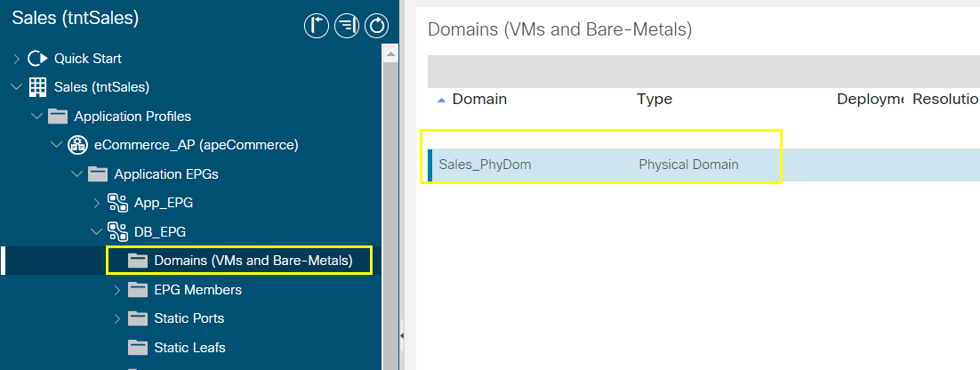Expand the App_EPG tree node
980x370 pixels.
[x=97, y=203]
